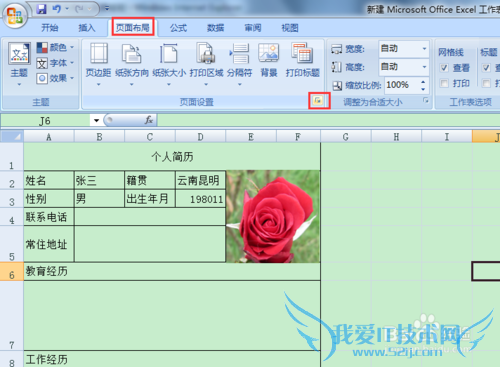This screenshot has height=367, width=500.
Task: Open the 审阅 tab
Action: [253, 28]
